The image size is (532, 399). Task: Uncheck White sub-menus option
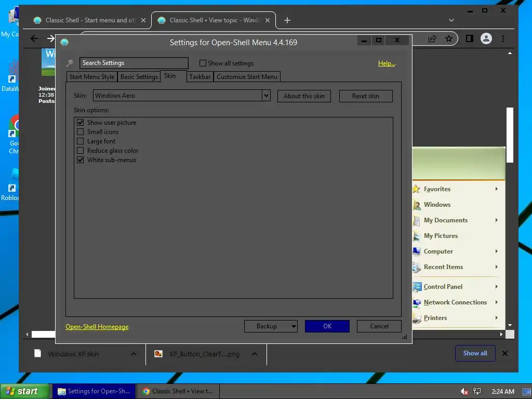[x=81, y=160]
